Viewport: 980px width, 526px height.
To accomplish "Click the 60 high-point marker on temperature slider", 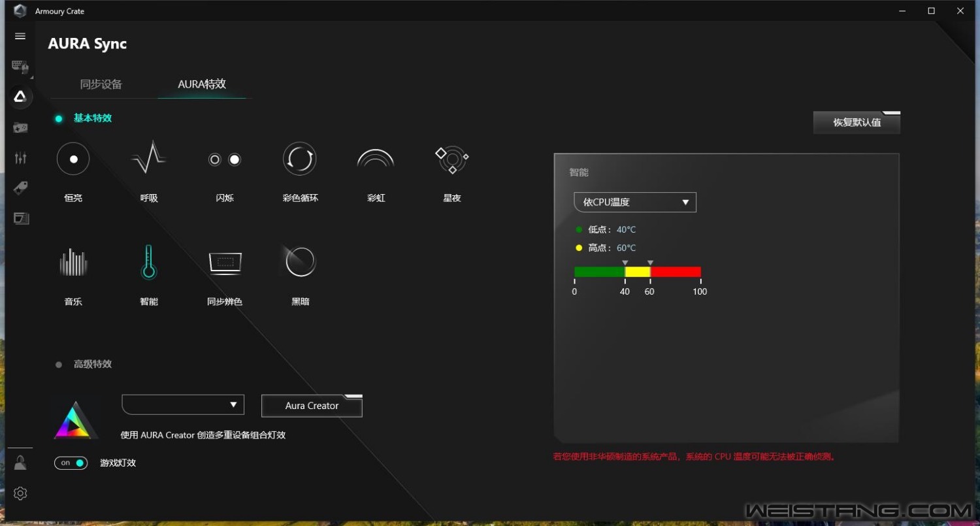I will click(650, 263).
